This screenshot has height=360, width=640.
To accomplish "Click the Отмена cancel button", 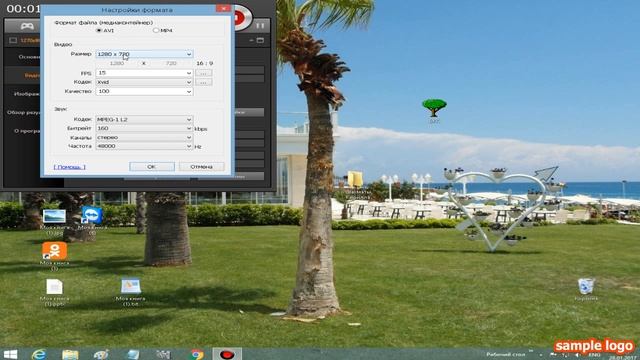I will pos(202,167).
